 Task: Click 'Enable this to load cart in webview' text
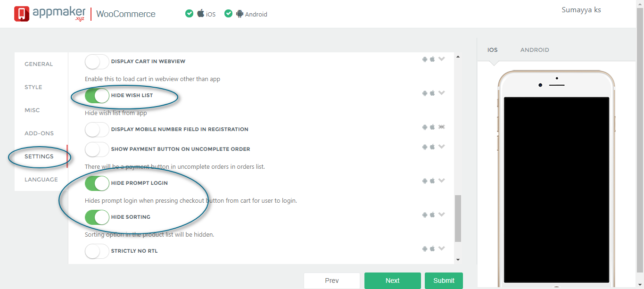(x=152, y=79)
